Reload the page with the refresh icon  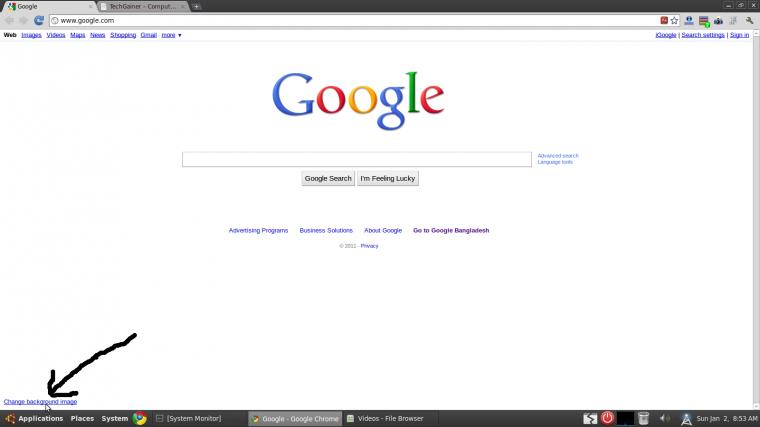tap(39, 20)
